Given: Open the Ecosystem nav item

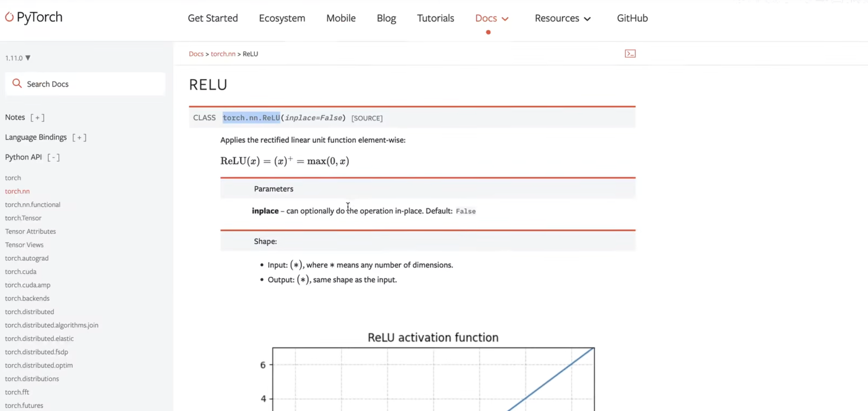Looking at the screenshot, I should tap(282, 18).
